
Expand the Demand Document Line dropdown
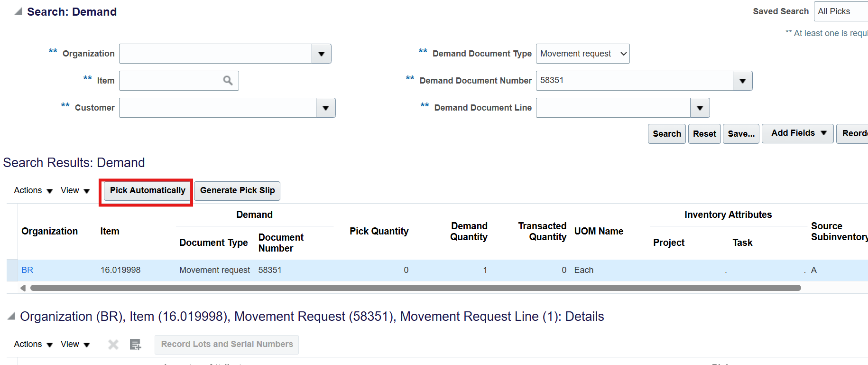[700, 108]
